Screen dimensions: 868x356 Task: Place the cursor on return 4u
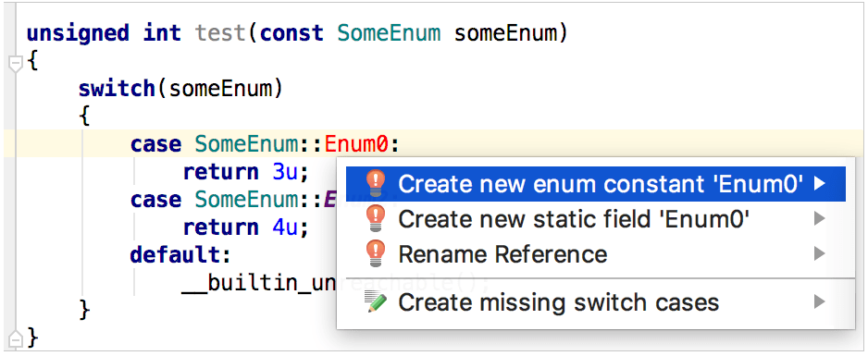[245, 227]
